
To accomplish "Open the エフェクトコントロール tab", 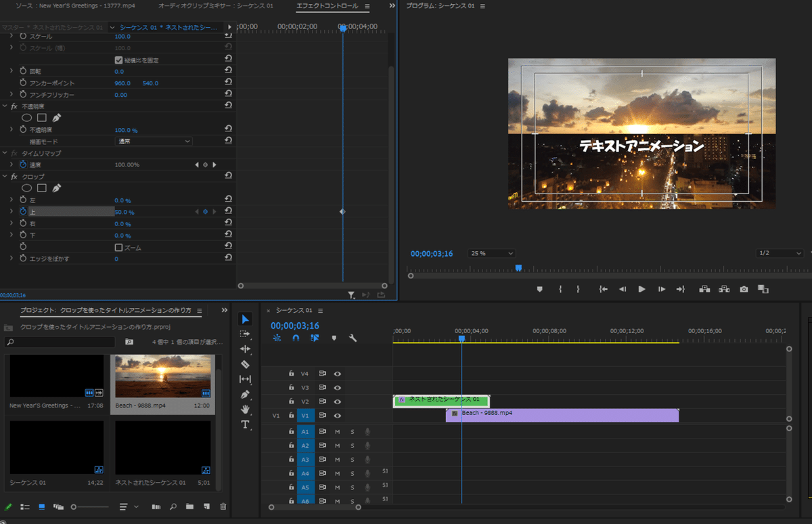I will [x=328, y=6].
